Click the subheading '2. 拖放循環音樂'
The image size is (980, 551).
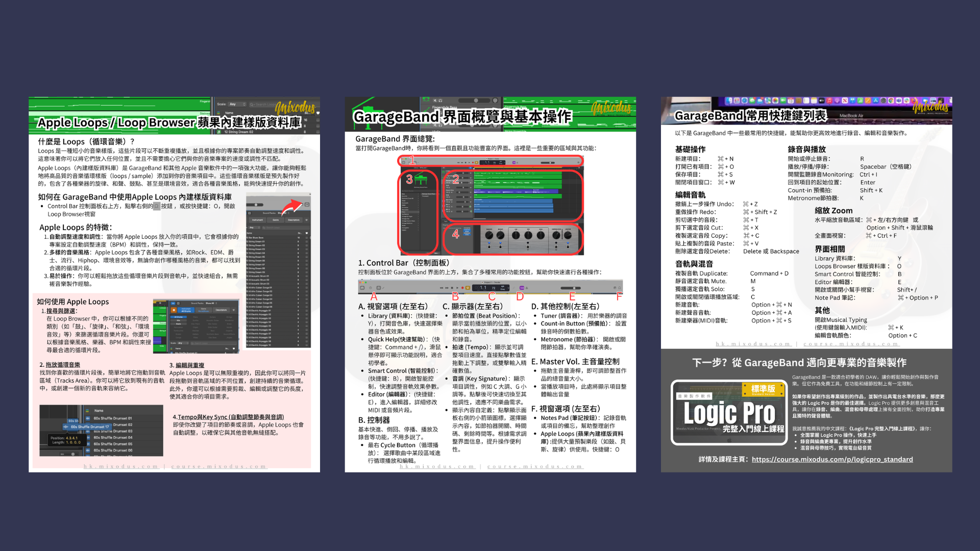pos(60,365)
